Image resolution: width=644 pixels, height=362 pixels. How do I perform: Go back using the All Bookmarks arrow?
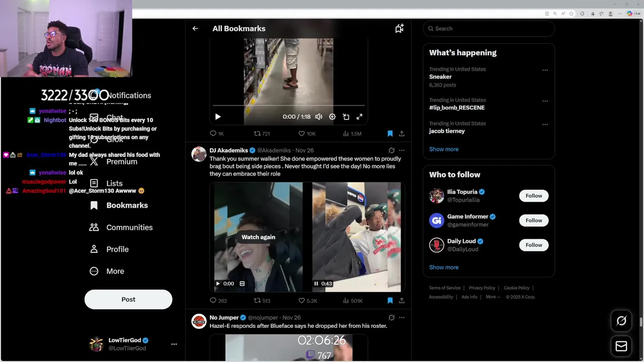[x=195, y=29]
